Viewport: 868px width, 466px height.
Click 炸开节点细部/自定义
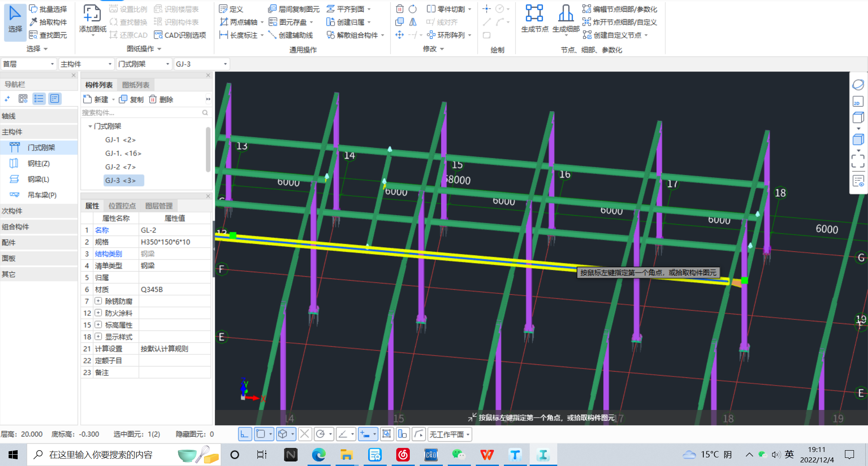click(620, 22)
